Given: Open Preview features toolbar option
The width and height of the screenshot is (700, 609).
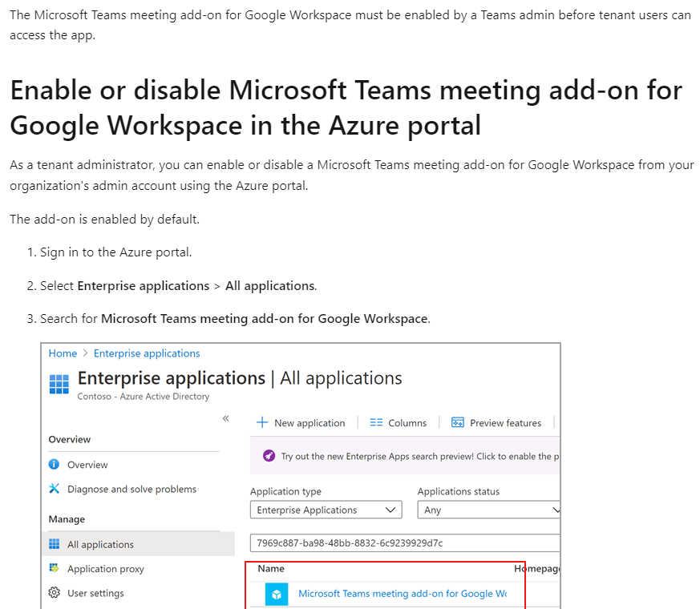Looking at the screenshot, I should 505,423.
